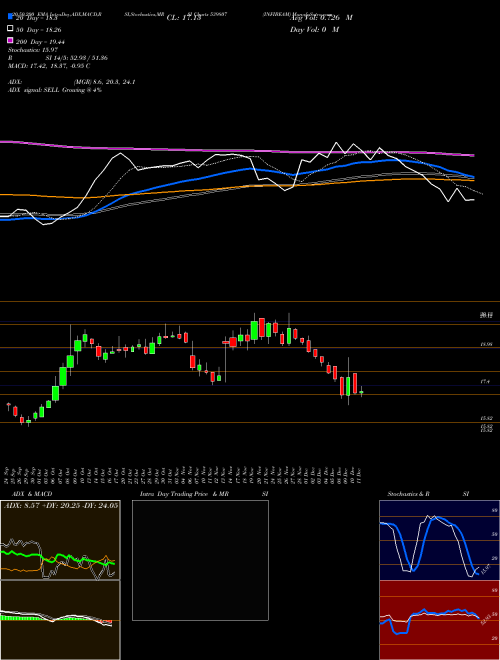
Task: Open the blue Stochastics chart panel
Action: pos(439,540)
